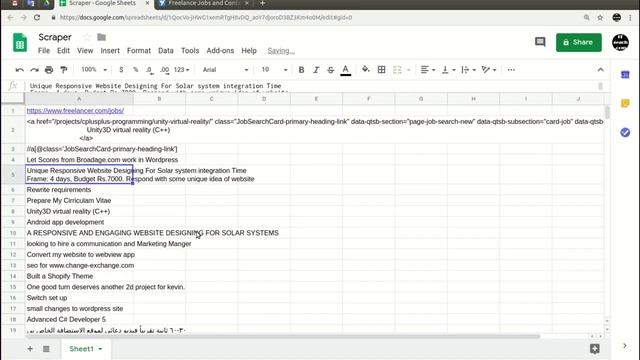Open text color picker
The height and width of the screenshot is (360, 640).
click(346, 70)
